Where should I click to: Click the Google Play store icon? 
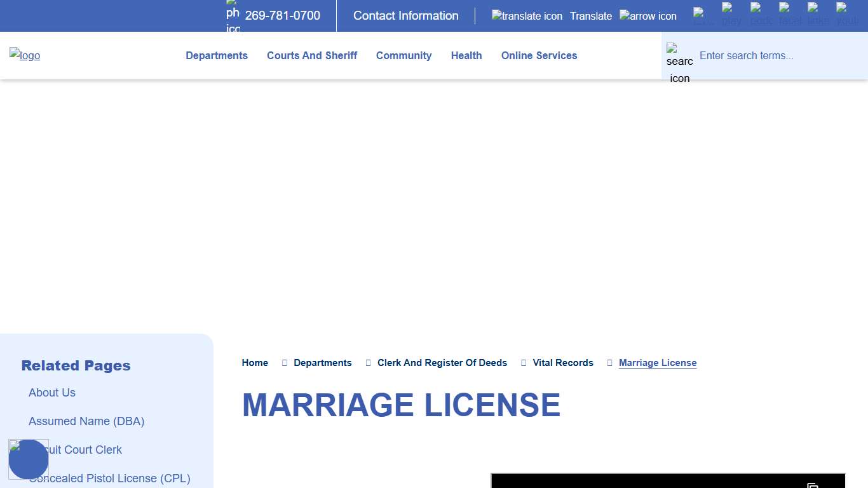731,15
